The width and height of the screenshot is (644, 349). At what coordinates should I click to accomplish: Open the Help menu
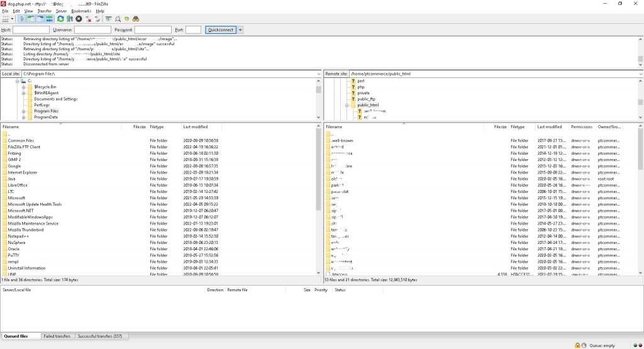100,11
